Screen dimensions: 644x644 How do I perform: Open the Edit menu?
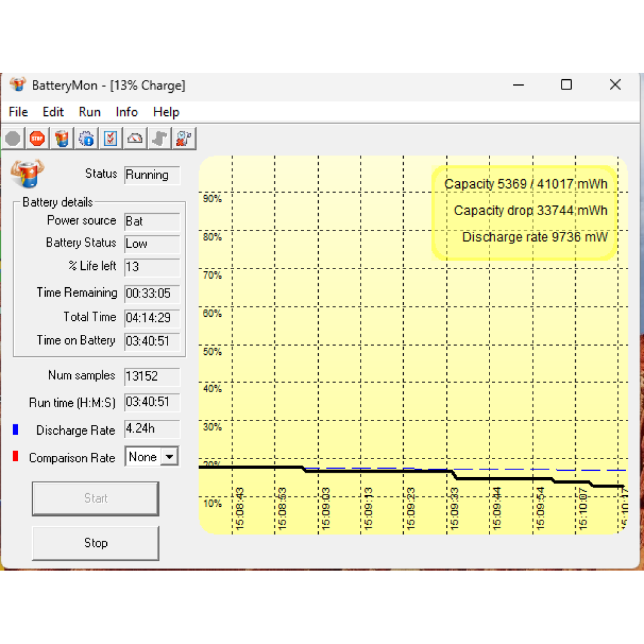53,112
